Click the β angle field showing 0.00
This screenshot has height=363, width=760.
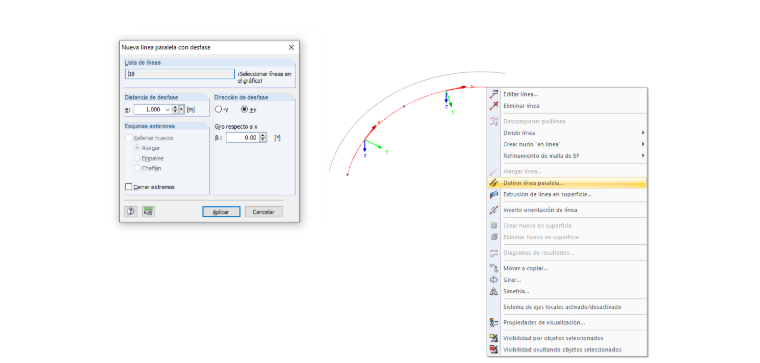pos(243,138)
